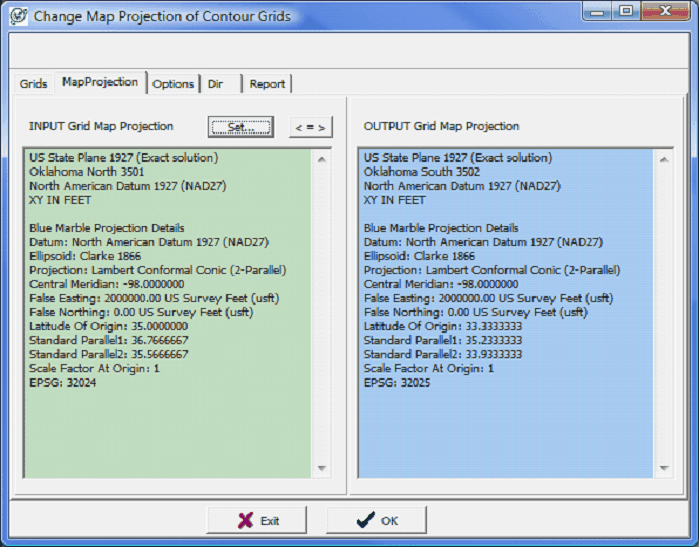The image size is (700, 548).
Task: Select the MapProjection tab
Action: point(100,82)
